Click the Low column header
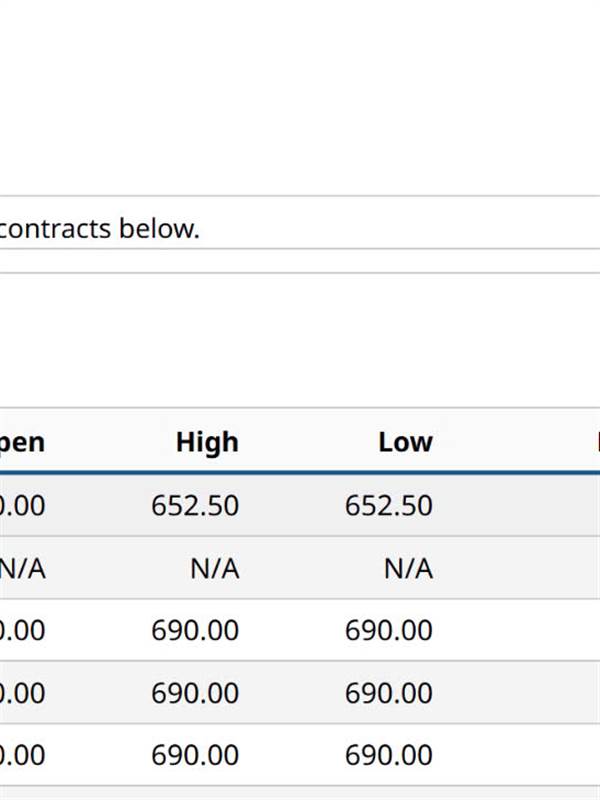The height and width of the screenshot is (800, 600). (x=404, y=442)
